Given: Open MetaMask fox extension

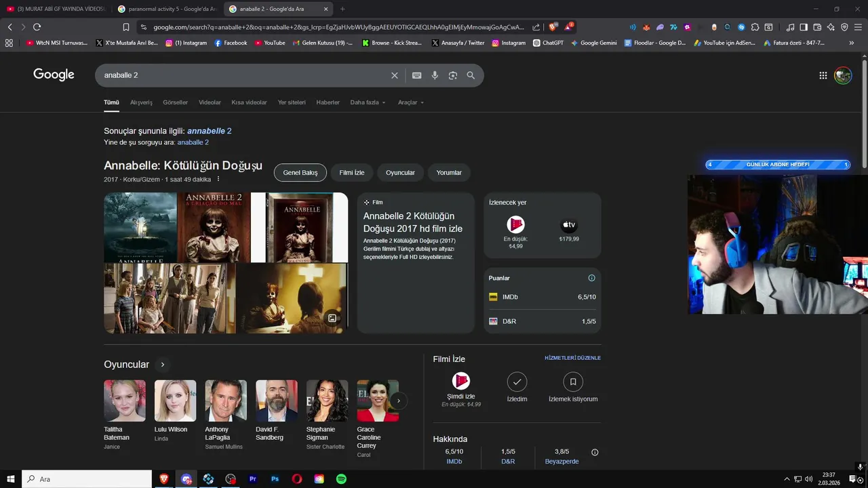Looking at the screenshot, I should click(x=646, y=27).
